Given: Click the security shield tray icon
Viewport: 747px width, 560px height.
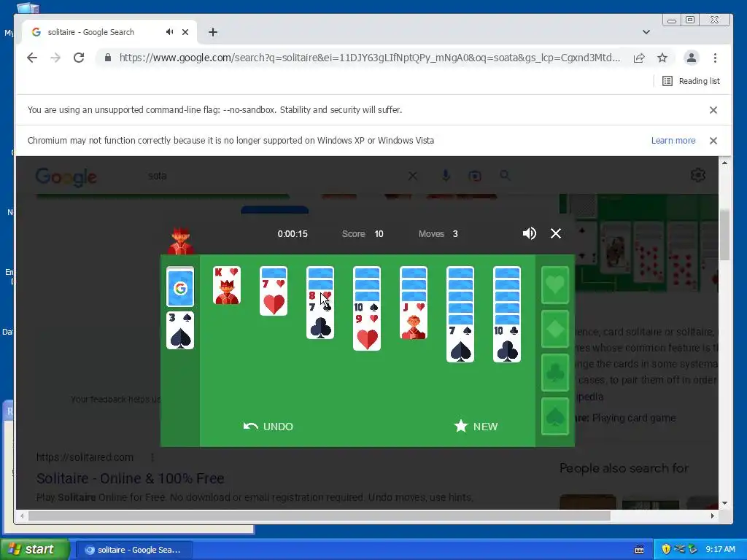Looking at the screenshot, I should pyautogui.click(x=666, y=549).
